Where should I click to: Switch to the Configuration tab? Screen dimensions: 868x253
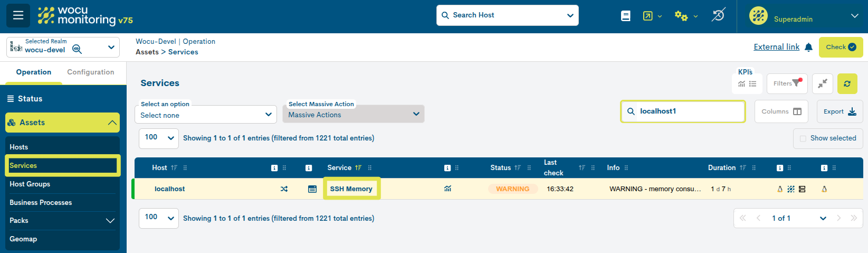pyautogui.click(x=91, y=72)
